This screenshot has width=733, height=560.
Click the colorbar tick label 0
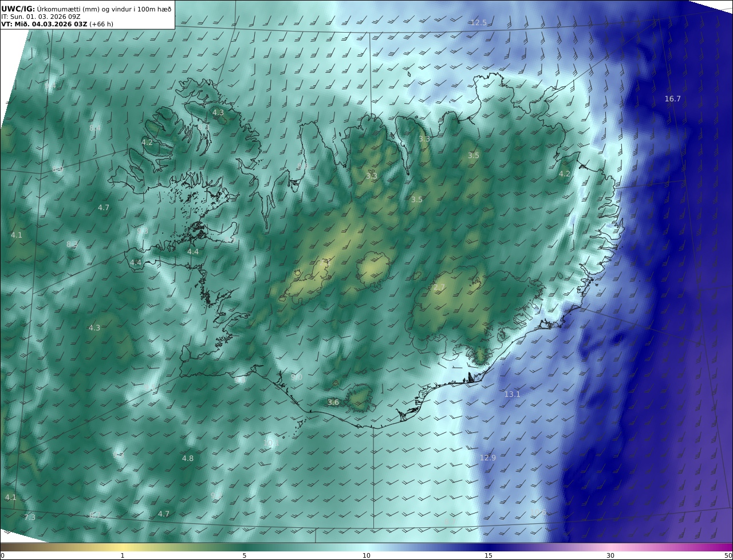2,556
